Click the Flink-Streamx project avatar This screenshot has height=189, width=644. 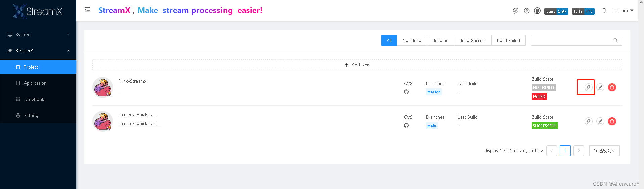coord(103,87)
